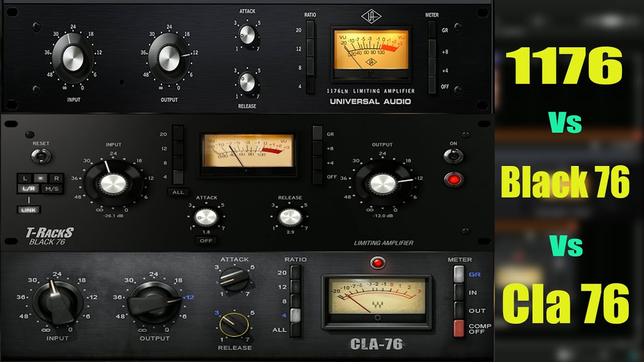
Task: Select ratio ALL on CLA-76
Action: click(296, 330)
